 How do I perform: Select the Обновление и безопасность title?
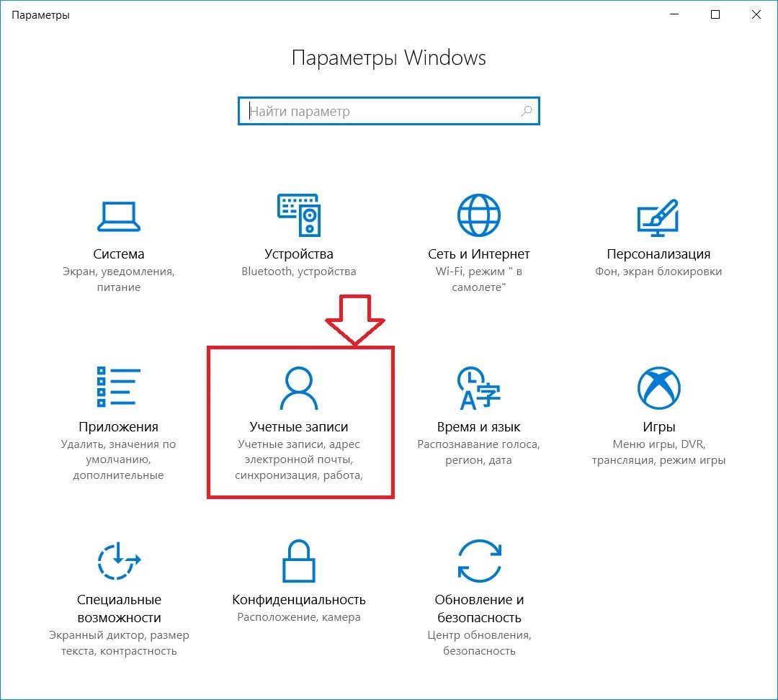479,609
